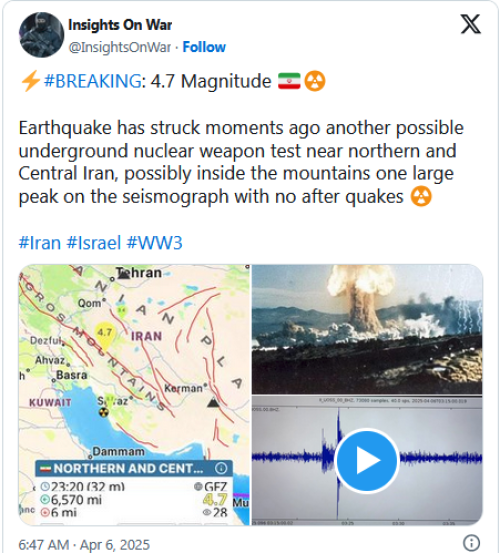The width and height of the screenshot is (500, 553).
Task: Click the tweet info icon beside the date
Action: pos(471,542)
